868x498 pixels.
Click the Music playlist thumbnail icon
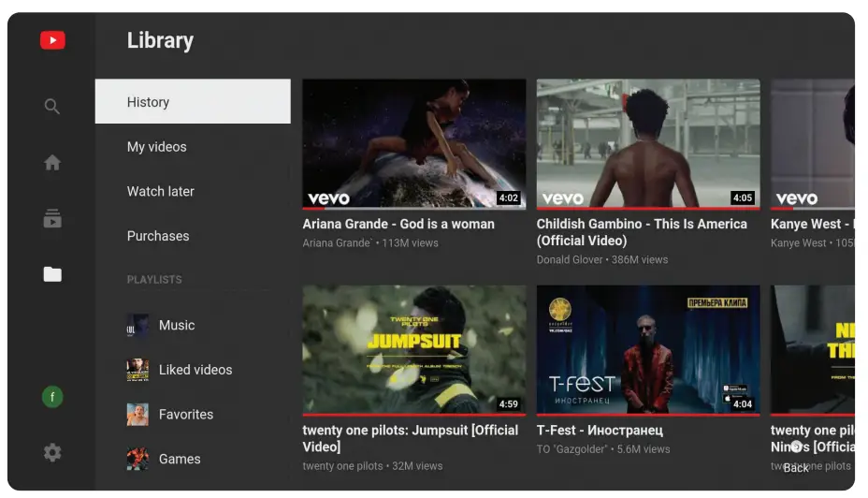(137, 325)
